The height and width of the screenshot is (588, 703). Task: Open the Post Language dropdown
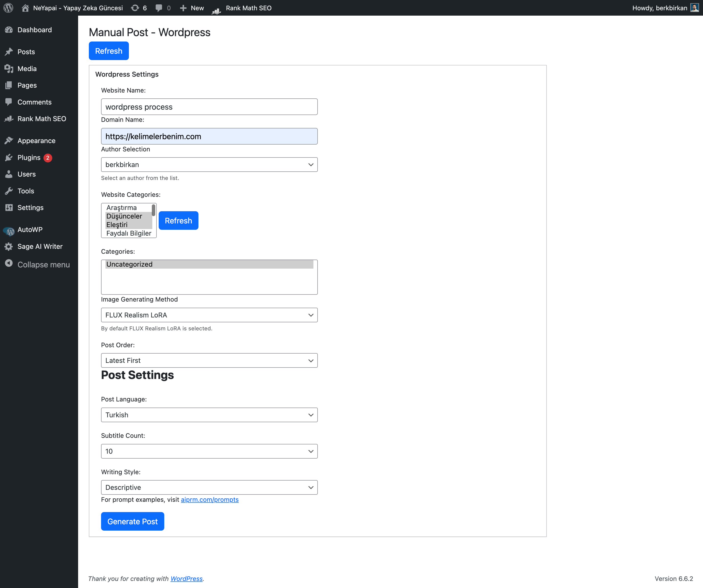click(x=209, y=415)
